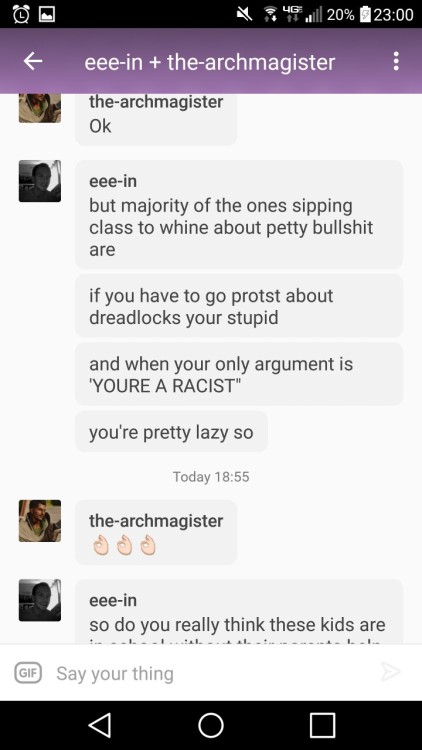Image resolution: width=422 pixels, height=750 pixels.
Task: Tap the GIF button in composer
Action: point(28,673)
